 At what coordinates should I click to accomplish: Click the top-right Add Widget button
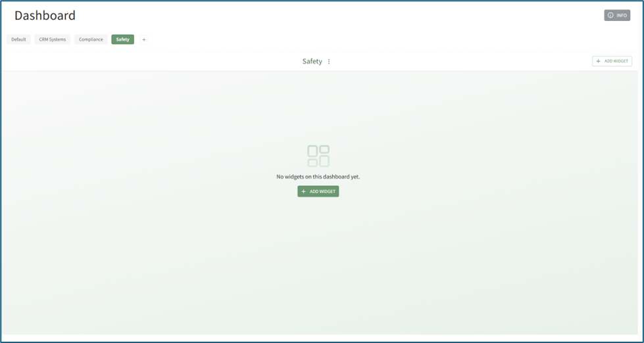tap(612, 61)
